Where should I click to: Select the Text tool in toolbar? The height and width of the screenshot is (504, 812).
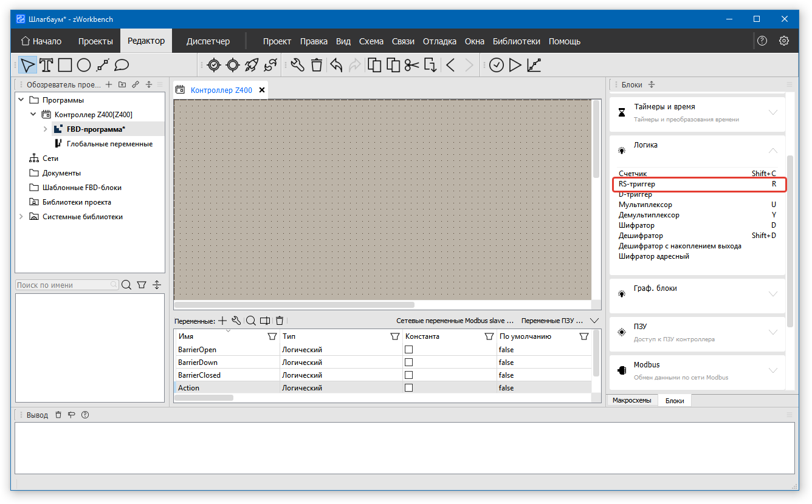click(46, 65)
